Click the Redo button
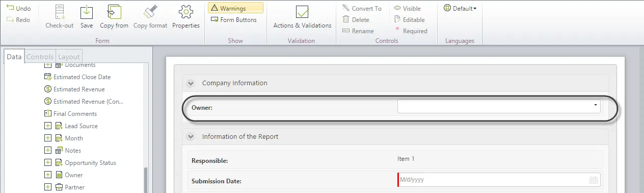Screen dimensions: 644x193 [x=18, y=20]
